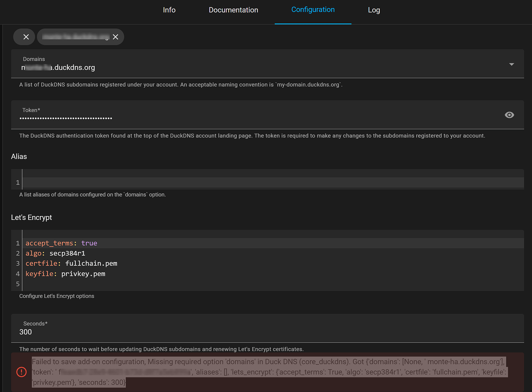Switch to the Log tab
The width and height of the screenshot is (532, 392).
373,10
